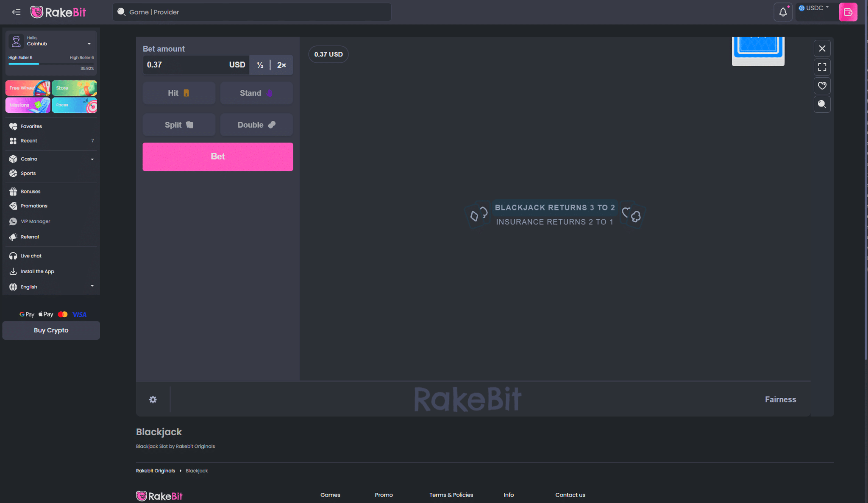The image size is (868, 503).
Task: Close the game with the X icon
Action: [822, 48]
